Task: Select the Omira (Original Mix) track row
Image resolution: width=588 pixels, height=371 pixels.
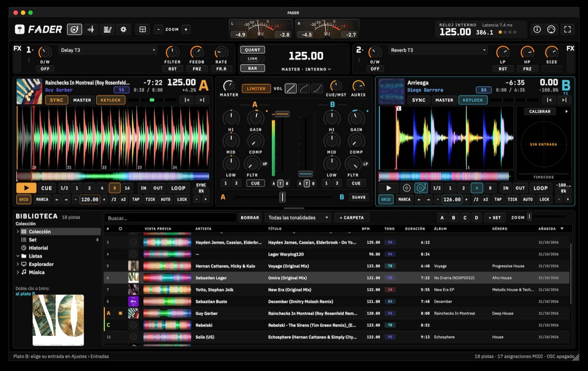Action: [x=337, y=278]
